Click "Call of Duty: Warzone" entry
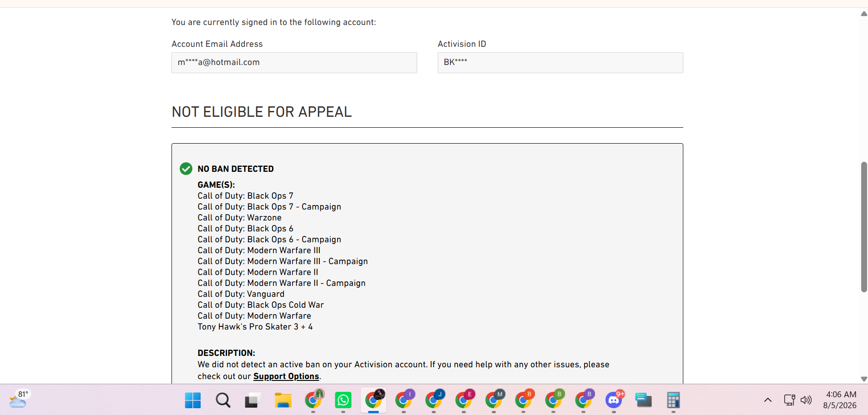Screen dimensions: 868x415 [239, 218]
